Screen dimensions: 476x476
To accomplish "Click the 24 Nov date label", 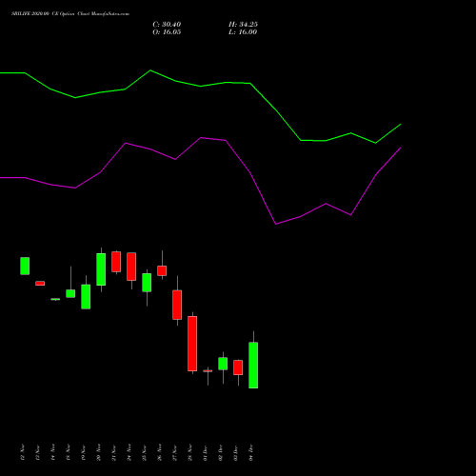I will [x=129, y=452].
